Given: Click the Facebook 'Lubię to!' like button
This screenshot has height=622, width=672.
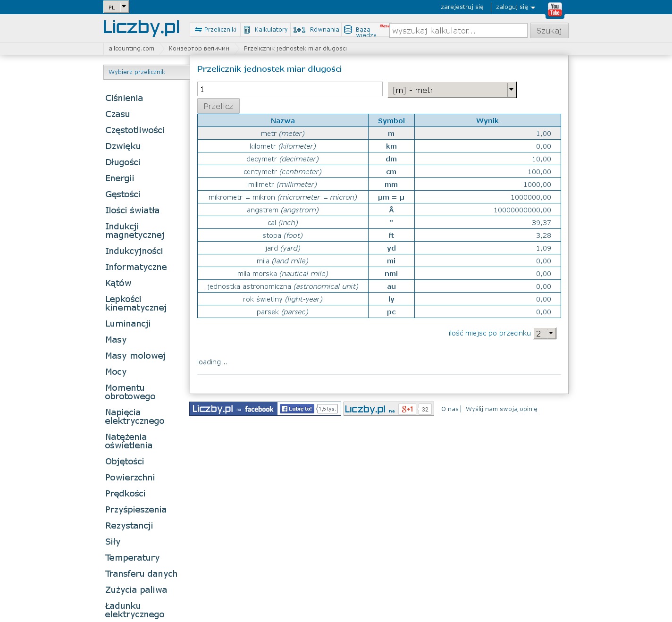Looking at the screenshot, I should (x=297, y=409).
